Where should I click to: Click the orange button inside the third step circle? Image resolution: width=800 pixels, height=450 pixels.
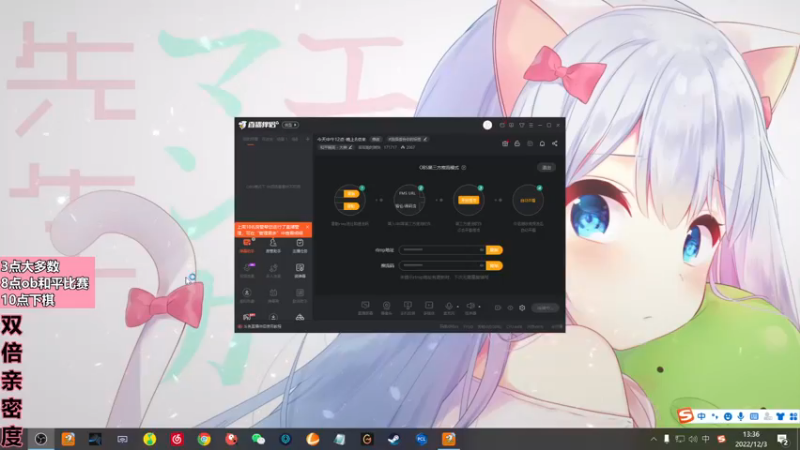click(x=468, y=201)
